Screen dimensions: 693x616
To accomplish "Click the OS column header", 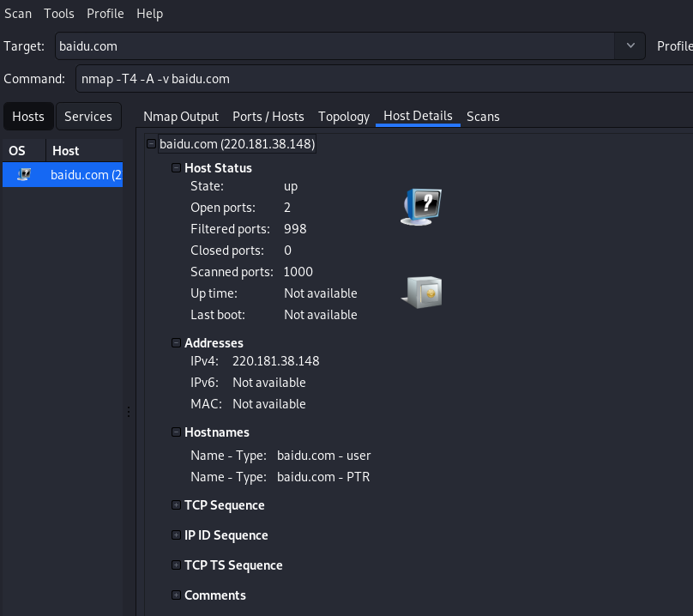I will pos(24,151).
